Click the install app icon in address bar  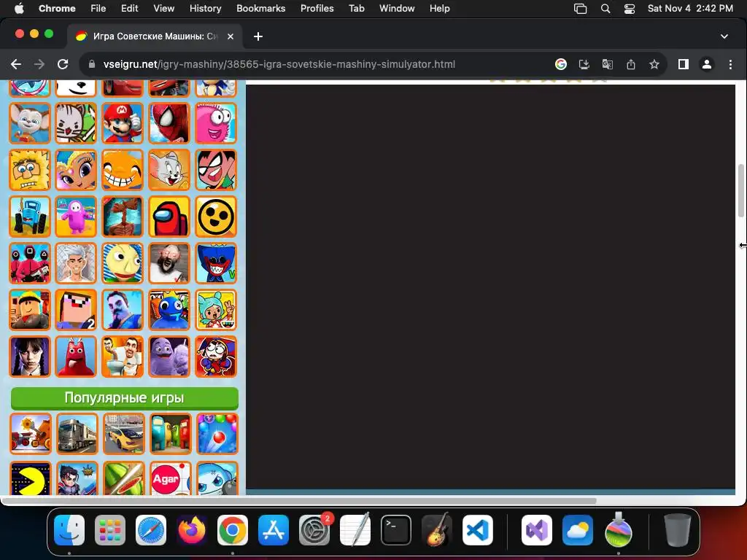(x=584, y=64)
